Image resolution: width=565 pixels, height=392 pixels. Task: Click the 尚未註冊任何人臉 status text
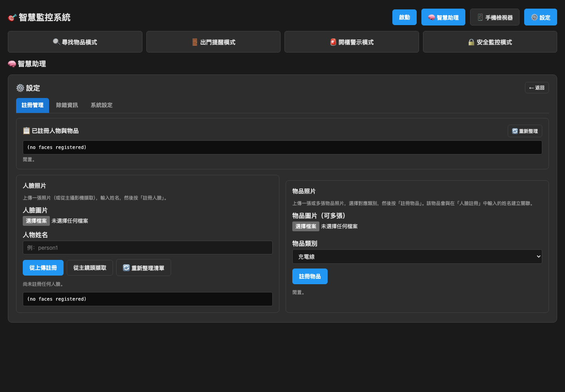43,284
